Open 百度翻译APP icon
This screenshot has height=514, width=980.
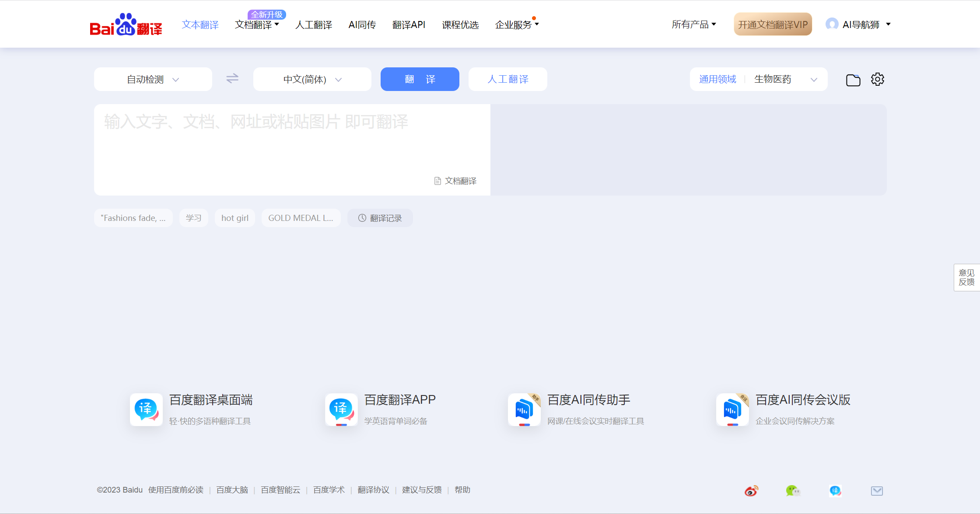[341, 409]
